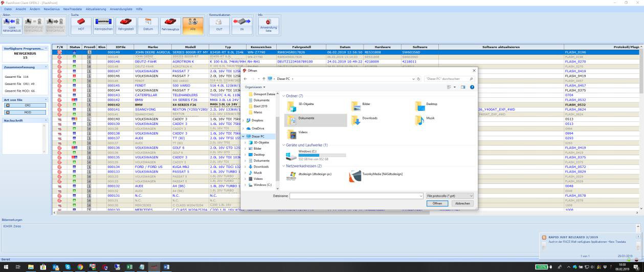
Task: Open the NewGenius menu
Action: (x=52, y=9)
